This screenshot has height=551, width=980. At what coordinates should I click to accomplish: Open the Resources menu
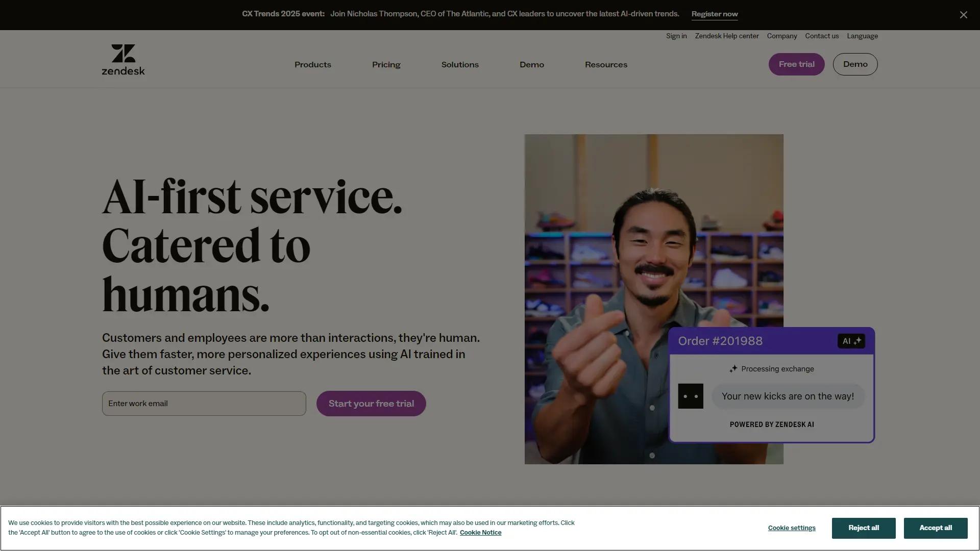coord(606,64)
